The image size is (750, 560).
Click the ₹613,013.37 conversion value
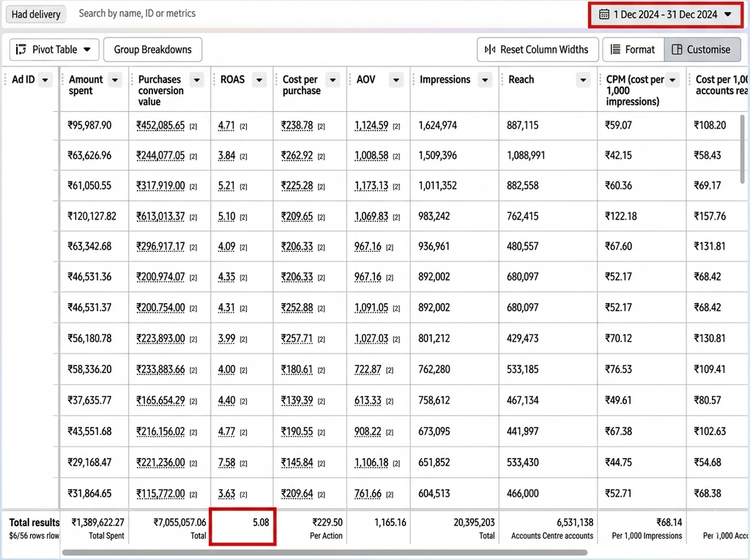point(160,216)
